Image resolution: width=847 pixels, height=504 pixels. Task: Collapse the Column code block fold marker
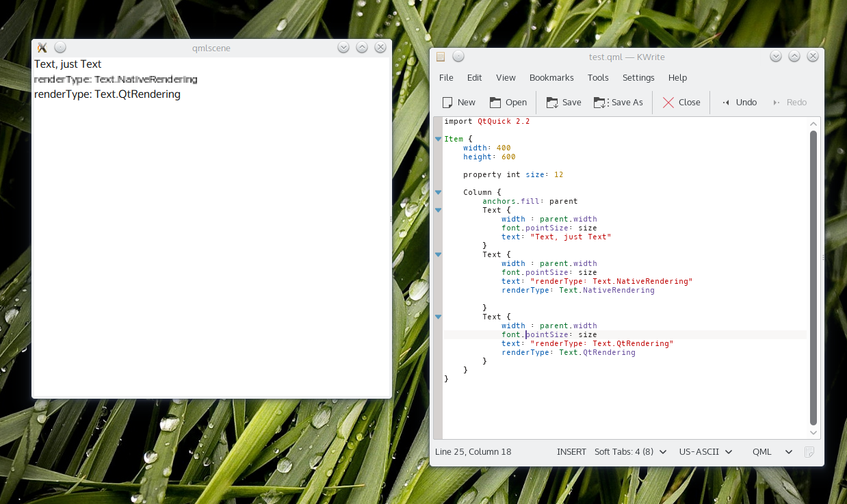(x=438, y=193)
